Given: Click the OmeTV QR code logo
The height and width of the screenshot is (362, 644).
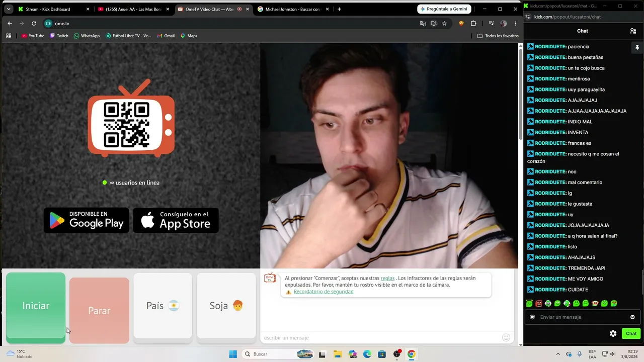Looking at the screenshot, I should (x=131, y=119).
